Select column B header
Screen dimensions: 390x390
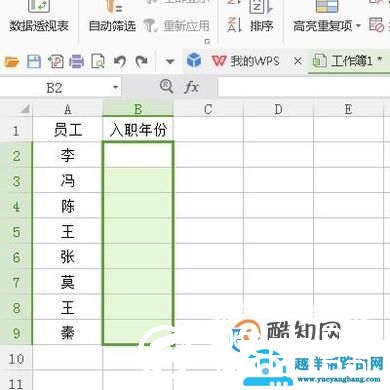[x=138, y=109]
